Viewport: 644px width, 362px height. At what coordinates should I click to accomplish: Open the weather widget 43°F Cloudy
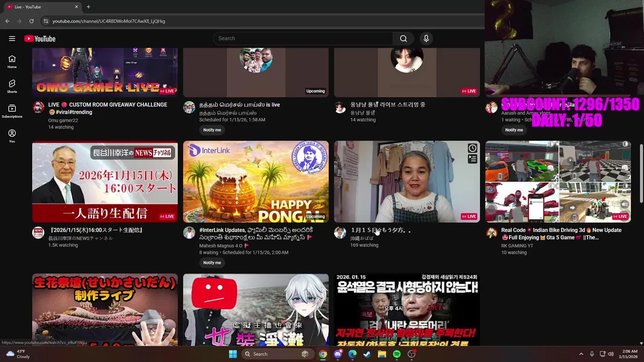pos(18,354)
